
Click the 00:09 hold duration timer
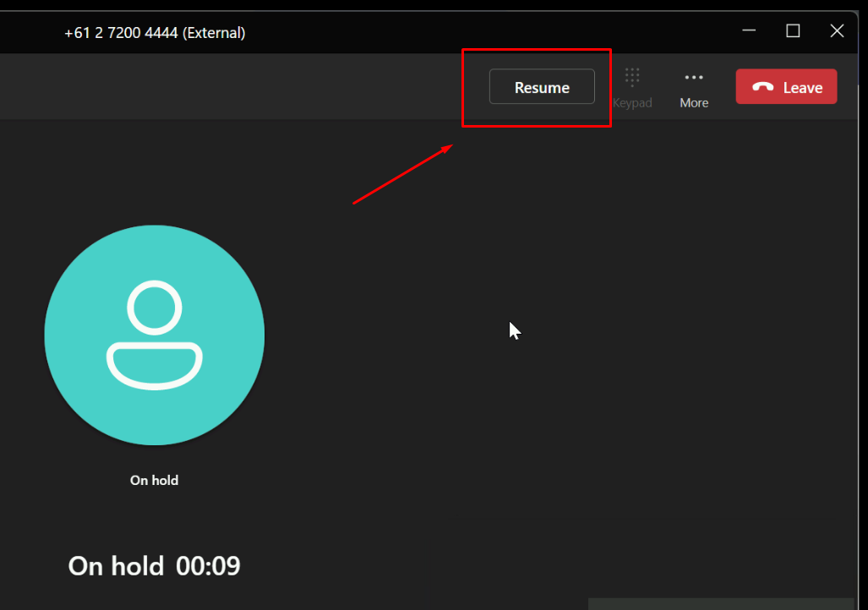tap(208, 566)
